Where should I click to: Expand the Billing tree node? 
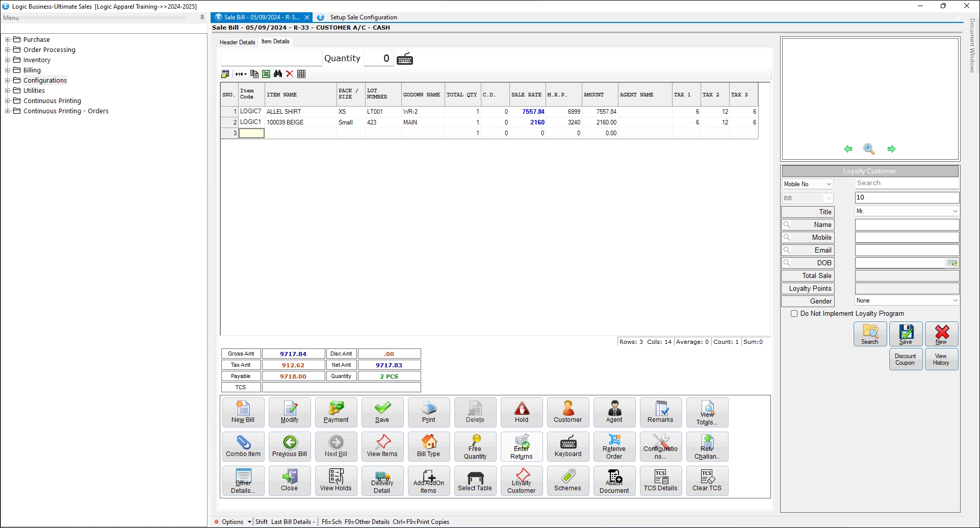8,70
